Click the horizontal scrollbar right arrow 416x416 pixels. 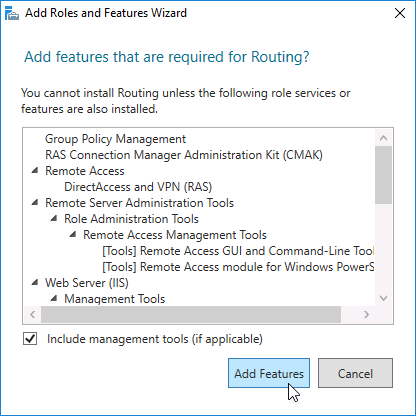(x=366, y=314)
